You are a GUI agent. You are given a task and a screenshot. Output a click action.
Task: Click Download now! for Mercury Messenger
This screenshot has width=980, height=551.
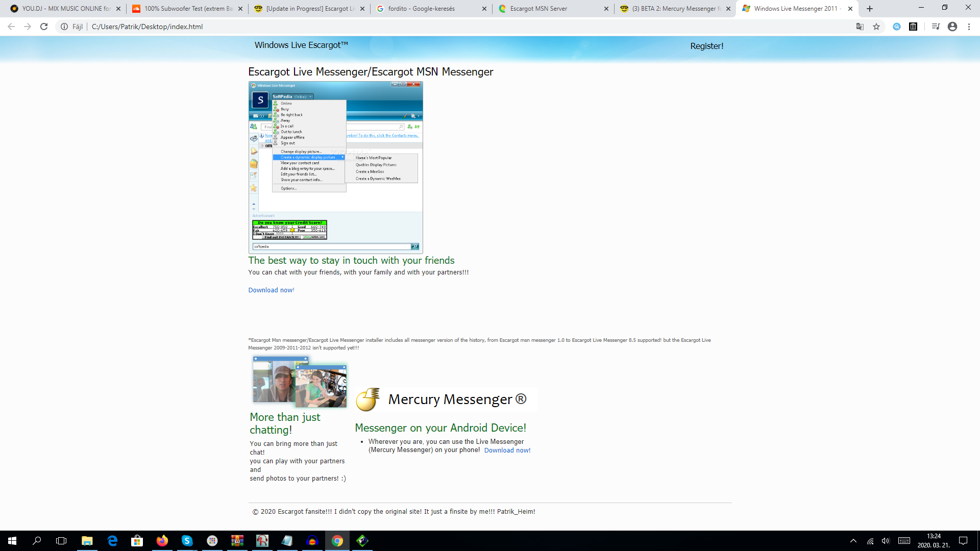(x=507, y=450)
